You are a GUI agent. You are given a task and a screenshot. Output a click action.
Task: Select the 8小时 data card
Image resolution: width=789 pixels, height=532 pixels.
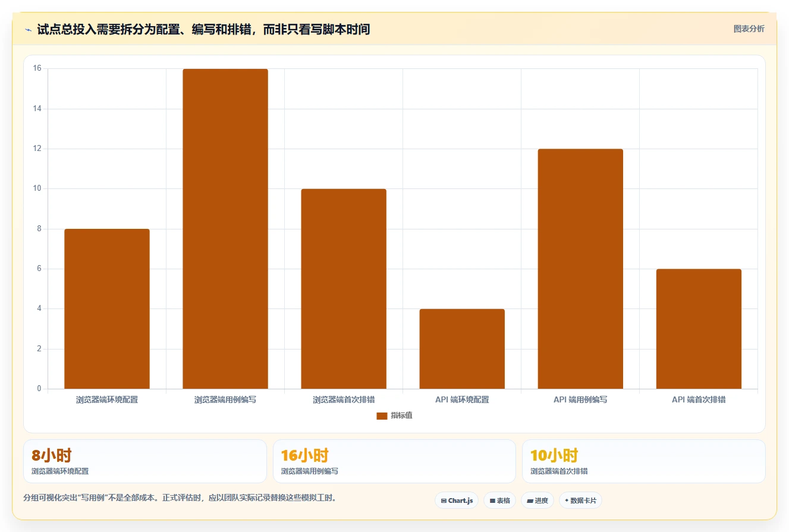coord(145,461)
